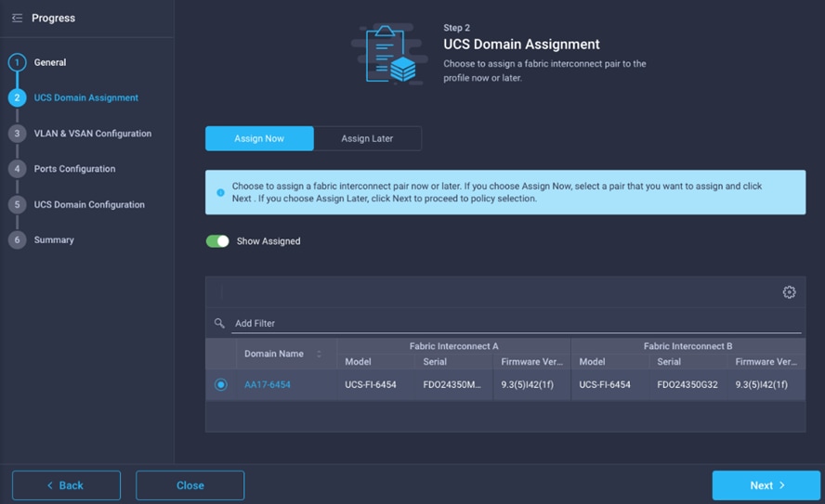
Task: Open General step in progress list
Action: [x=50, y=62]
